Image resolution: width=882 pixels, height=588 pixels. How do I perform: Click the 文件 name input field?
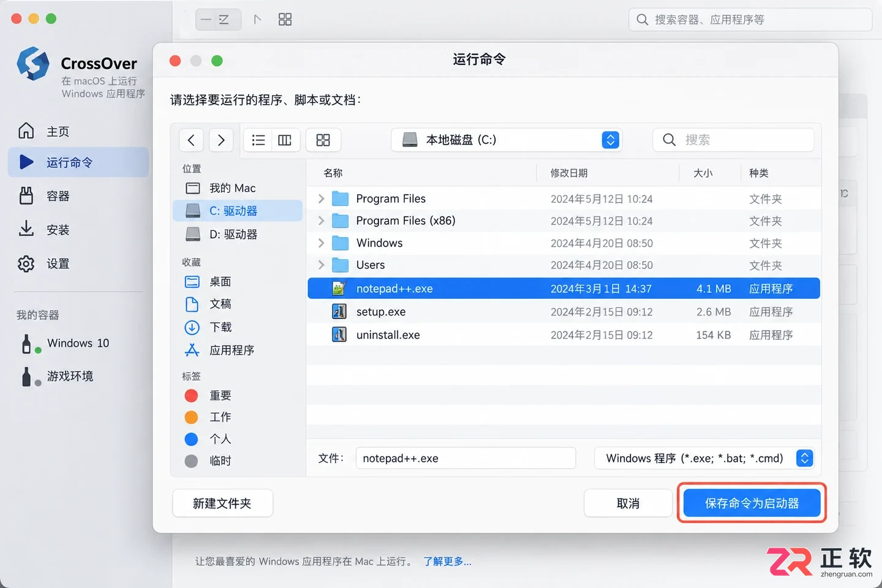pyautogui.click(x=466, y=458)
